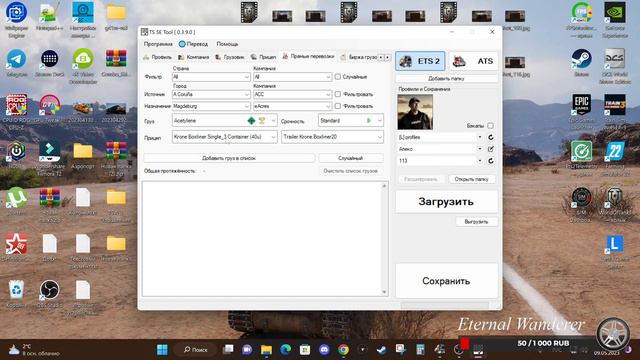
Task: Check Фильтровать in the Источник row
Action: click(338, 94)
